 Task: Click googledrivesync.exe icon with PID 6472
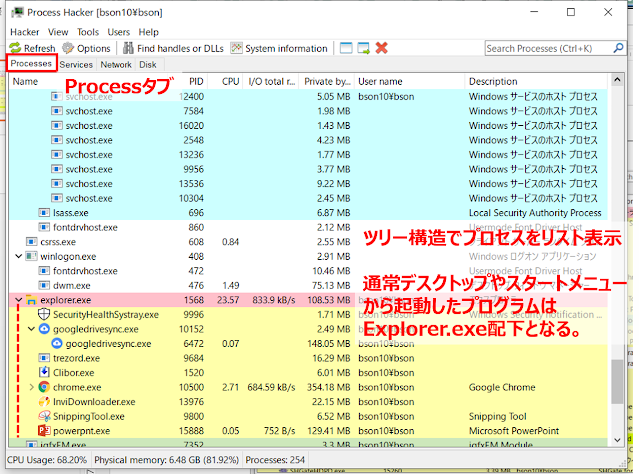pos(57,344)
